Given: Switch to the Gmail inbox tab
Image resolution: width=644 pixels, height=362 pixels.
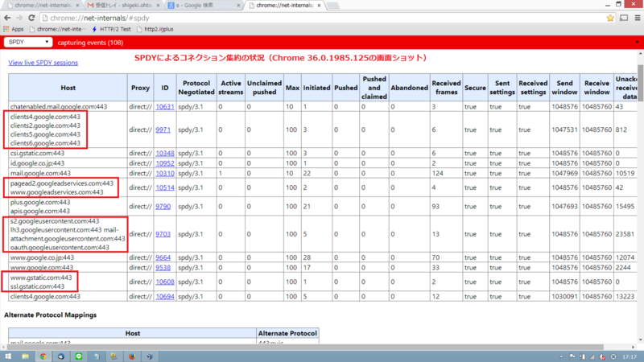Looking at the screenshot, I should pos(123,6).
